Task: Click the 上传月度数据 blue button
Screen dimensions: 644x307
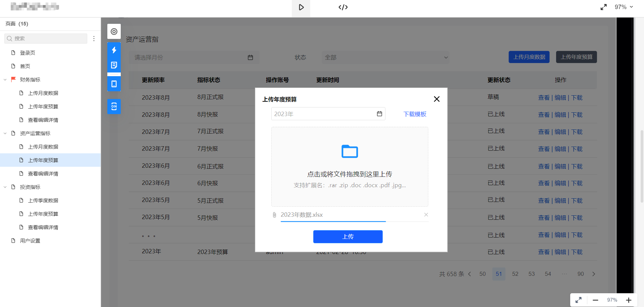Action: pyautogui.click(x=529, y=57)
